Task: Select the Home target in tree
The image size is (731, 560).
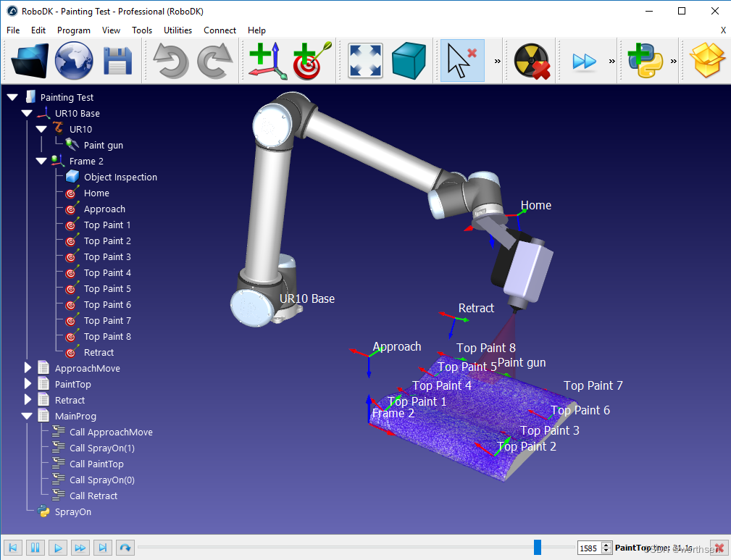Action: (x=96, y=193)
